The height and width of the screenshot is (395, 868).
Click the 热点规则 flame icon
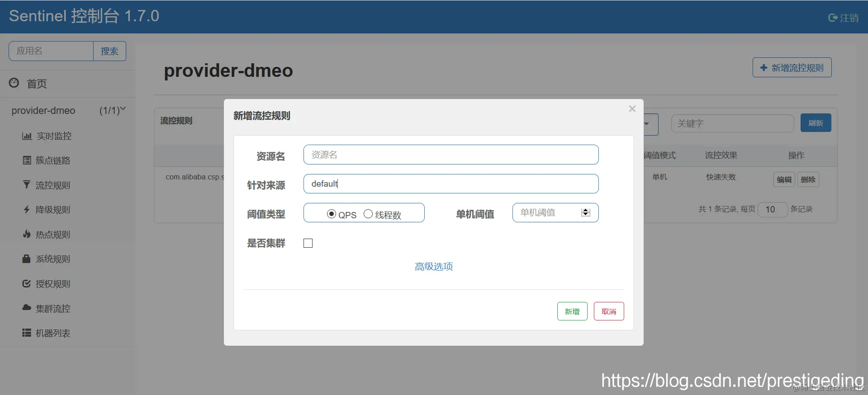tap(27, 234)
